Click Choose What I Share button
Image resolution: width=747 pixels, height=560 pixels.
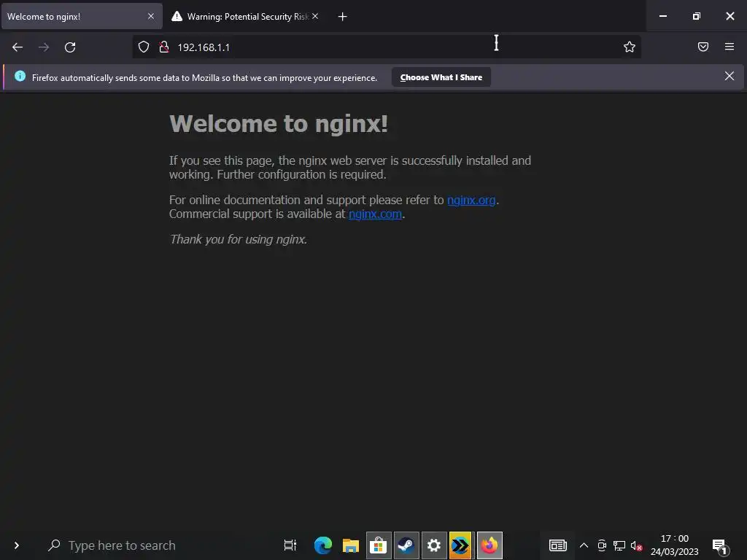tap(441, 77)
